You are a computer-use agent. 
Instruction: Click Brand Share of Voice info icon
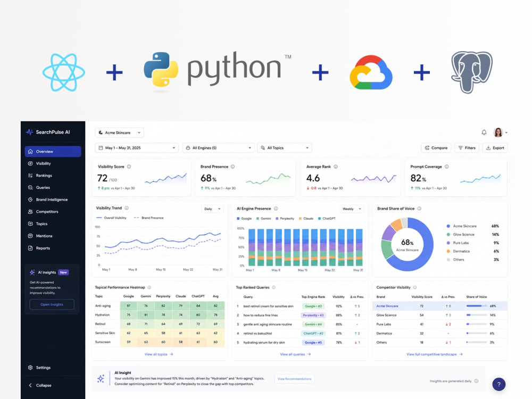419,209
